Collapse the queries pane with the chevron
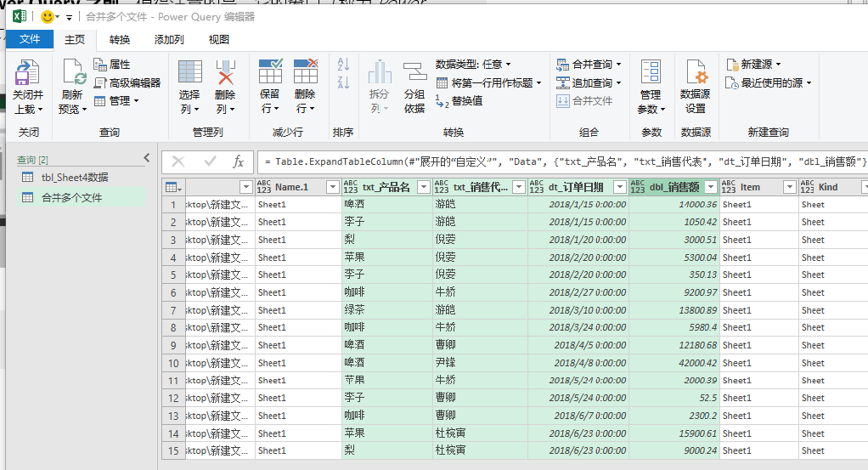 coord(146,158)
